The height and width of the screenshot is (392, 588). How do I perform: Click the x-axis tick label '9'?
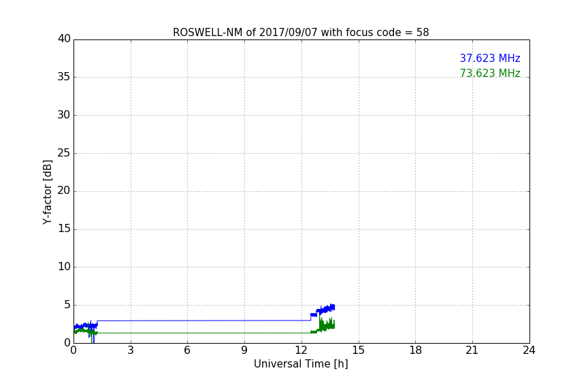[244, 350]
